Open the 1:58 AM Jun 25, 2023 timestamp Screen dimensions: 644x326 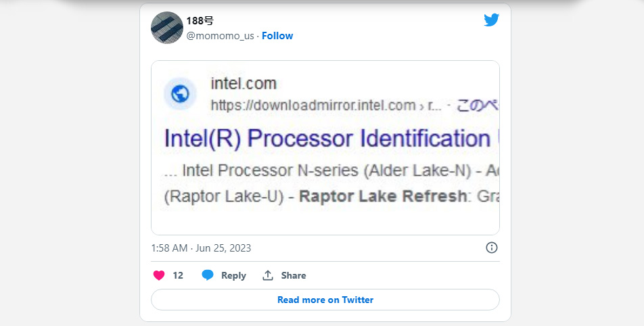point(201,248)
